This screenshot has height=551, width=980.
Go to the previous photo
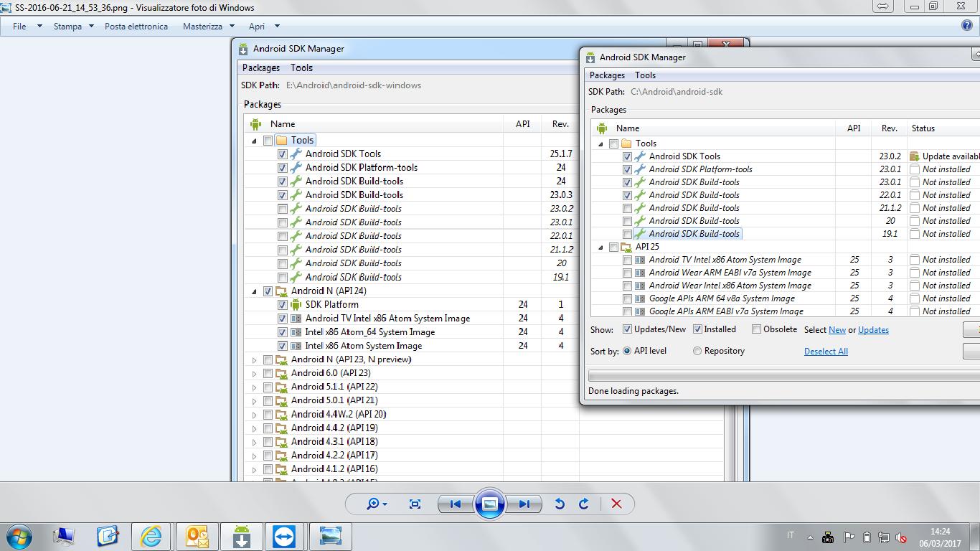tap(456, 504)
